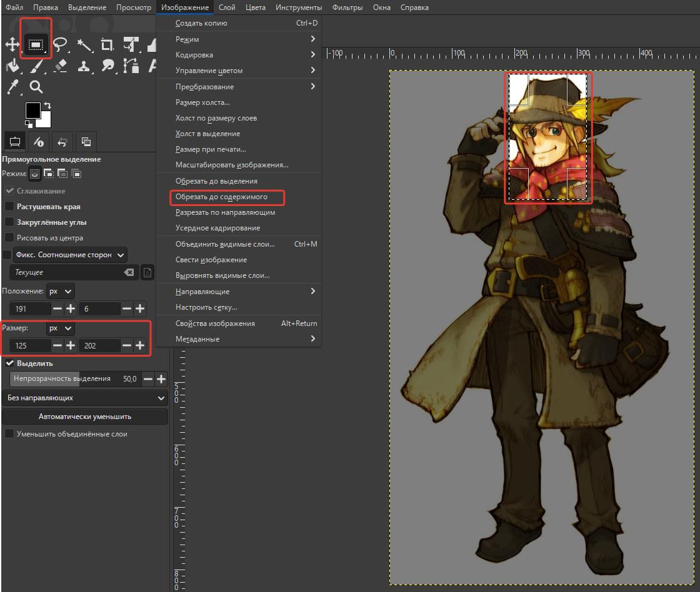Open the 'Фильтры' menu

pyautogui.click(x=347, y=7)
